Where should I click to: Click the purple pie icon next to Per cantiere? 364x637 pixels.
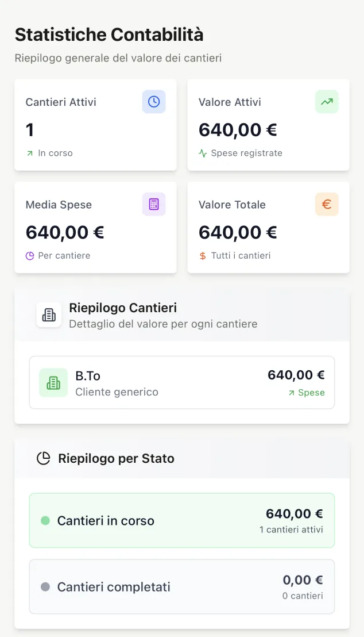tap(30, 255)
